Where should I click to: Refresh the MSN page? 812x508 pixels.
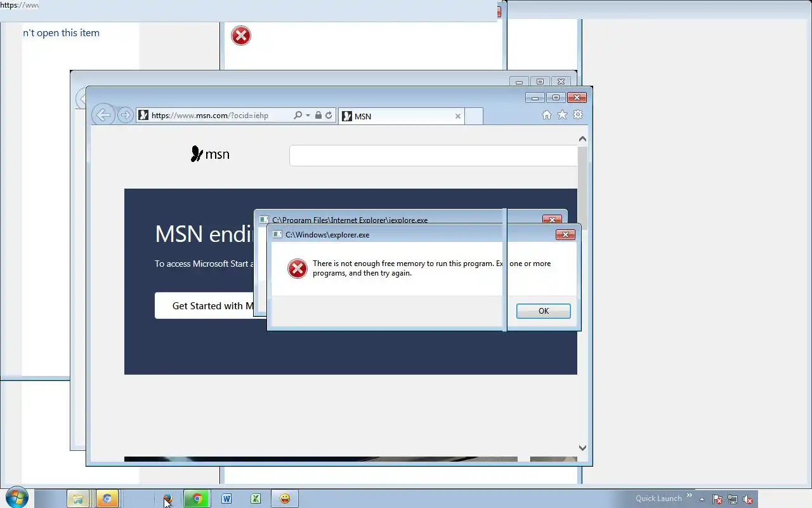click(x=329, y=116)
